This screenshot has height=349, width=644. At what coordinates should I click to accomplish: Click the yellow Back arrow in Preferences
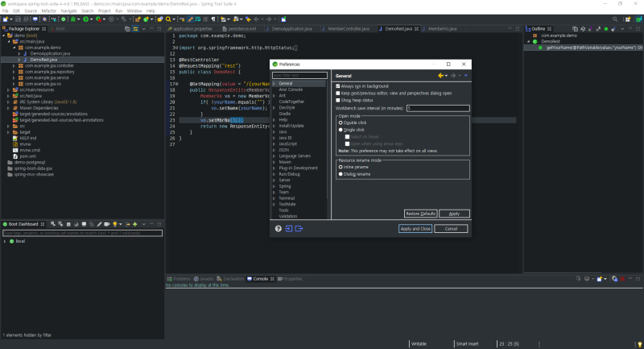tap(441, 76)
